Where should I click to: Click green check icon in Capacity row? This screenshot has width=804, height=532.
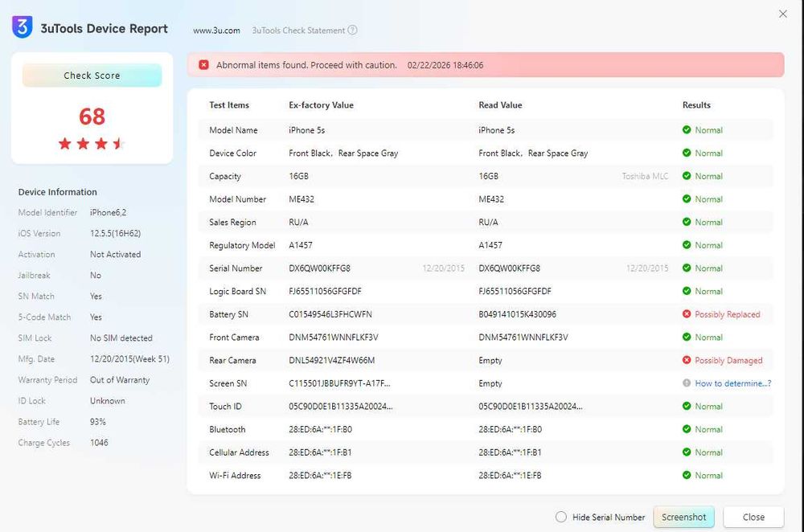687,176
